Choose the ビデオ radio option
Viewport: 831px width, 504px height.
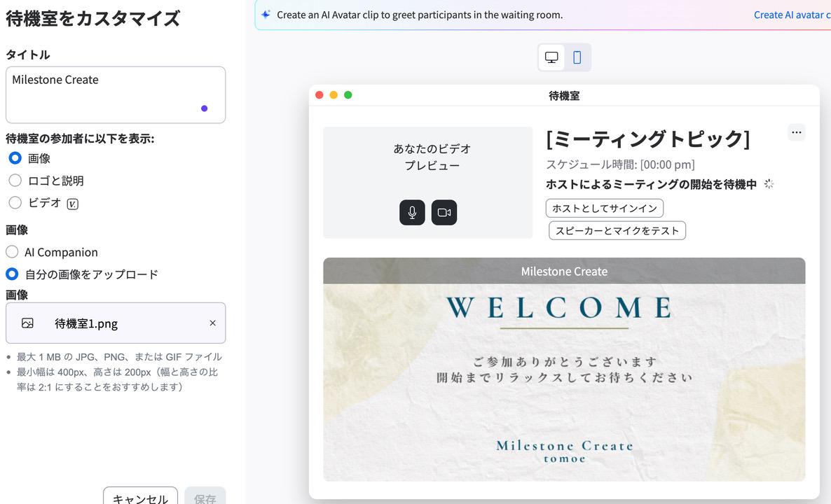click(15, 202)
